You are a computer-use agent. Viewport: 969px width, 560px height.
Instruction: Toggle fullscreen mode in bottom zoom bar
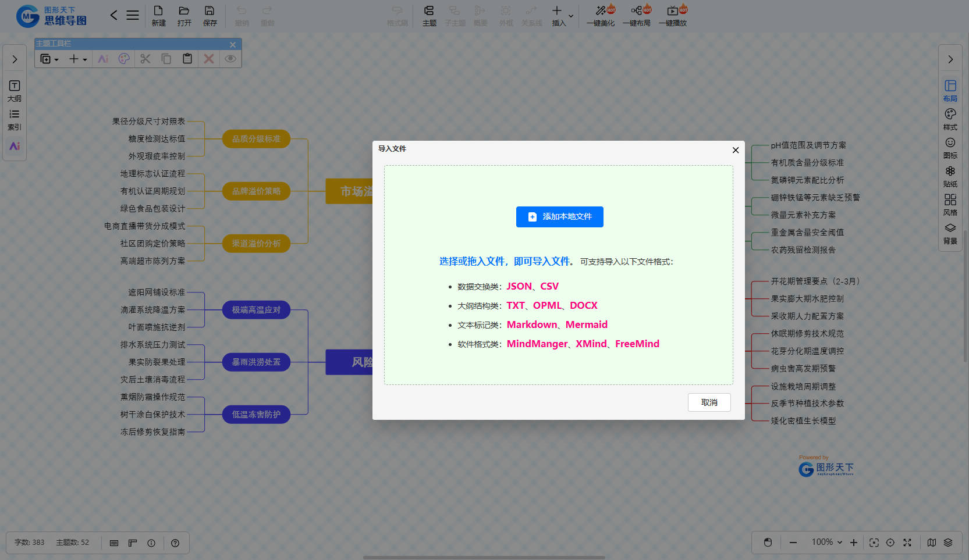point(907,543)
